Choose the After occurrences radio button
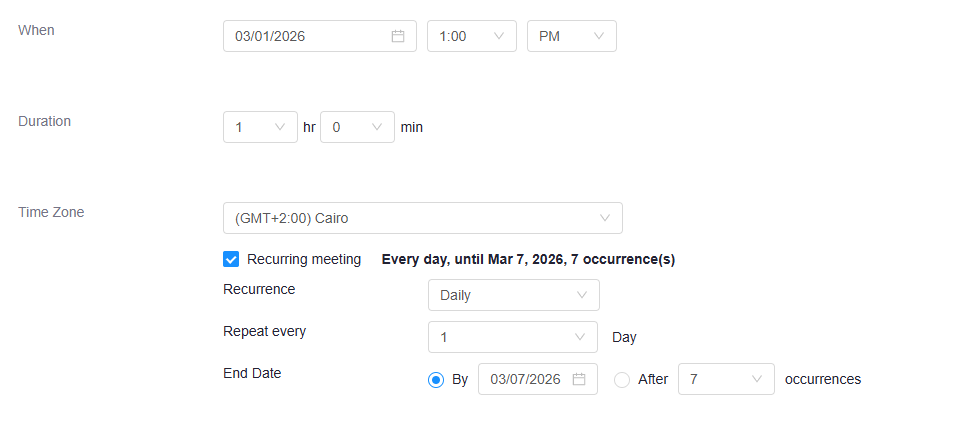The width and height of the screenshot is (970, 421). (622, 380)
